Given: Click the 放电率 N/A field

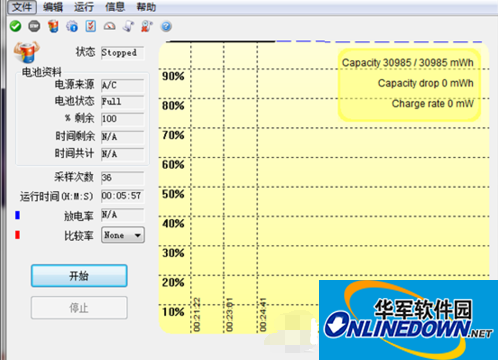Looking at the screenshot, I should coord(123,215).
